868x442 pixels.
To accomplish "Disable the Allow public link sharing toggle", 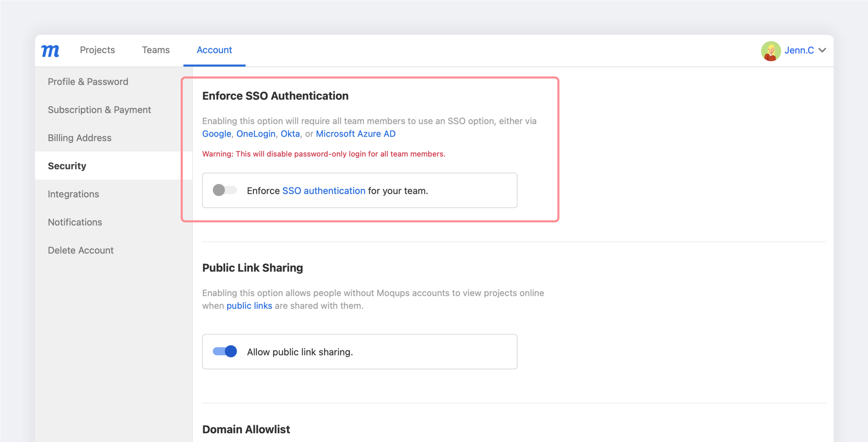I will pyautogui.click(x=224, y=351).
